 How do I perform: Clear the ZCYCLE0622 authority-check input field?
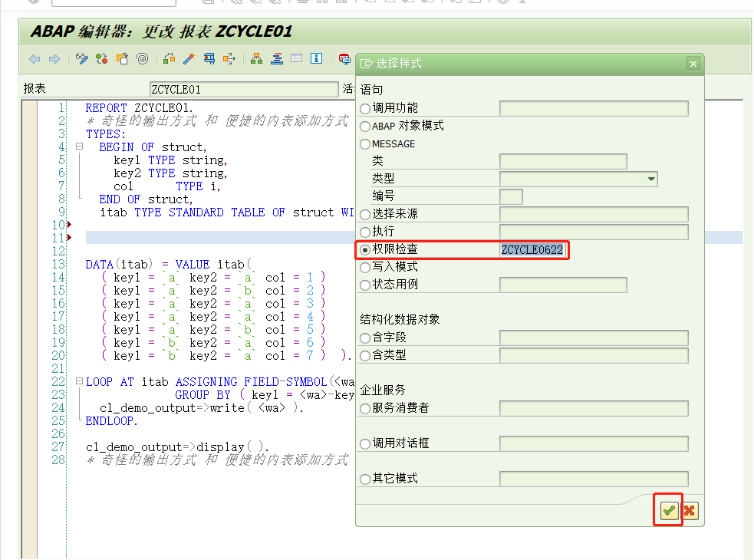click(532, 249)
